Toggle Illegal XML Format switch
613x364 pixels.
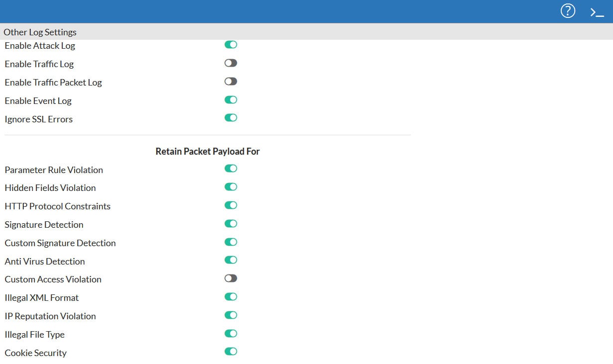(230, 297)
